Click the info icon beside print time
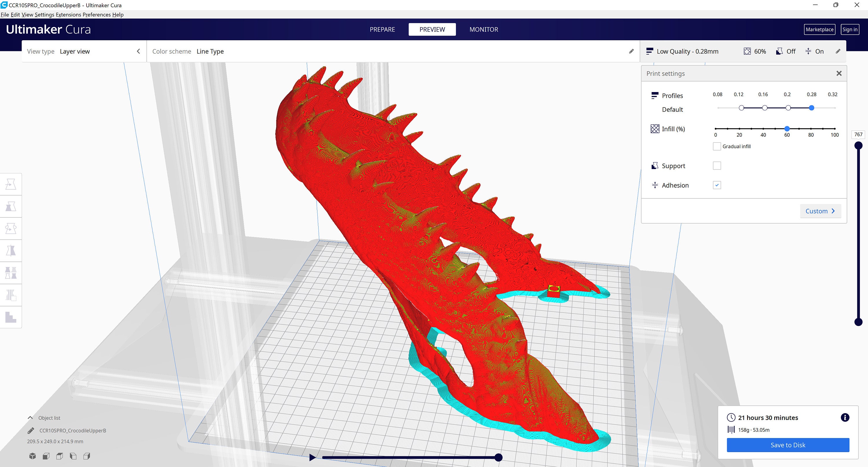868x467 pixels. [x=845, y=417]
